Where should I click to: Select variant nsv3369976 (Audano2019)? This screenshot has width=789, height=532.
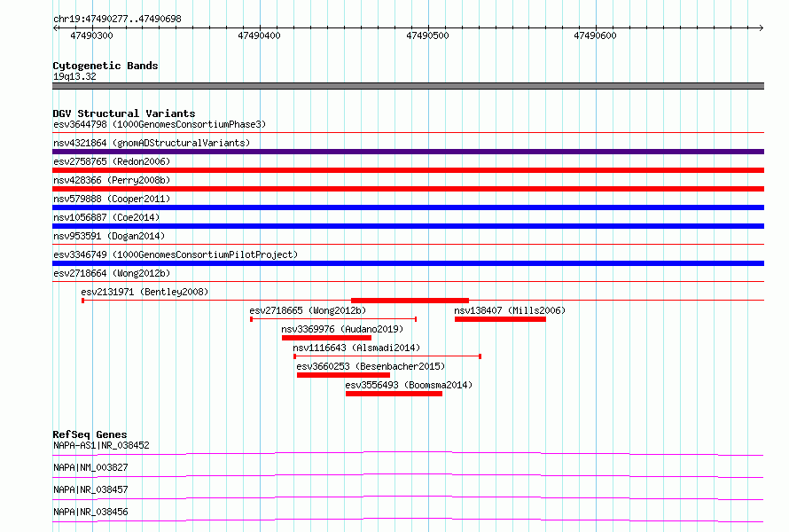(342, 329)
